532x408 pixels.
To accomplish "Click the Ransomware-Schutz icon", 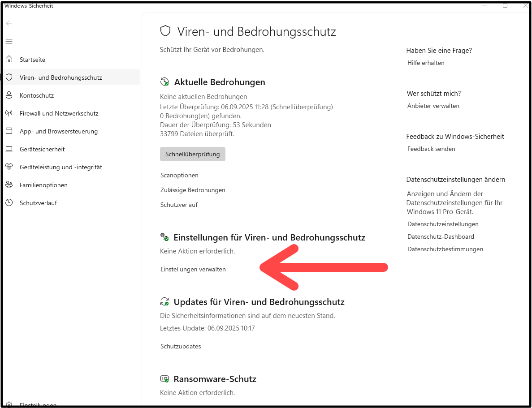I will pos(164,378).
